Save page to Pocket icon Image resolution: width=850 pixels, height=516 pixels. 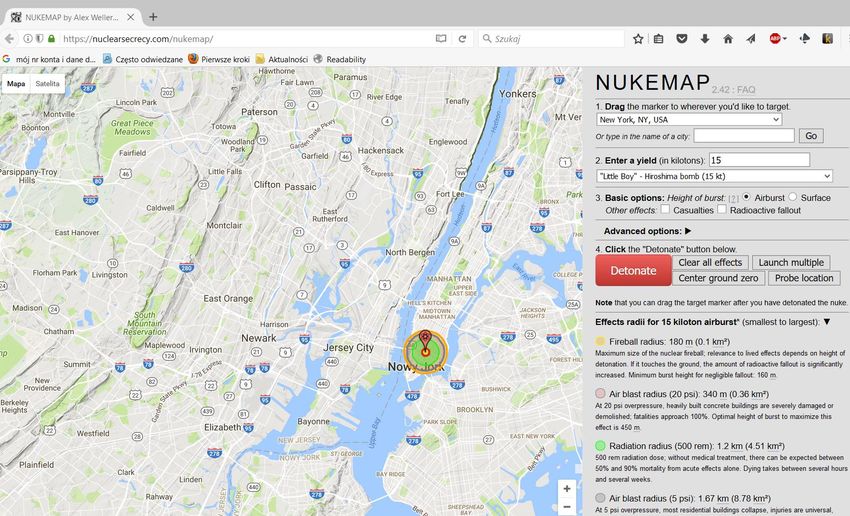[x=682, y=39]
